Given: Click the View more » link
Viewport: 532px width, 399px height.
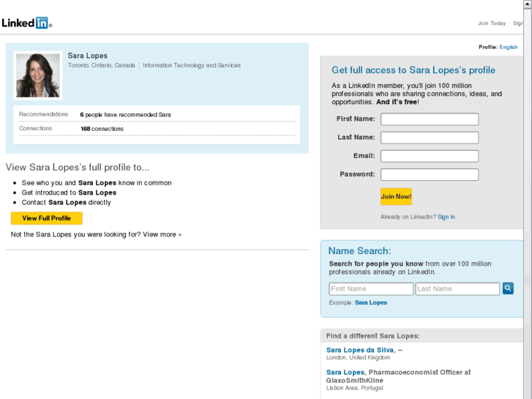Looking at the screenshot, I should pyautogui.click(x=162, y=234).
